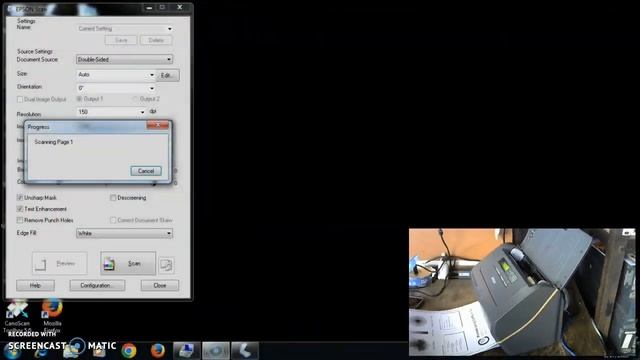Open File Save Settings icon next to Scan
640x360 pixels.
[166, 265]
